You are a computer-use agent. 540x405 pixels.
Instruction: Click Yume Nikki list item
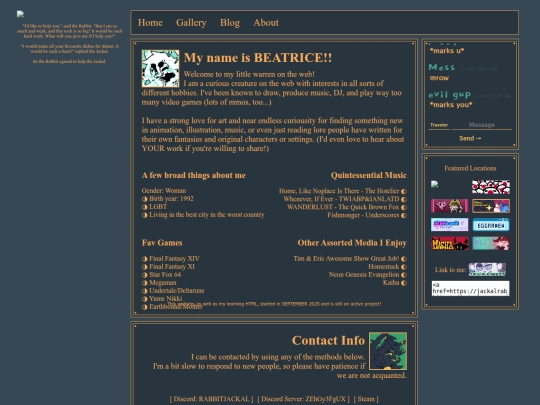pyautogui.click(x=162, y=298)
